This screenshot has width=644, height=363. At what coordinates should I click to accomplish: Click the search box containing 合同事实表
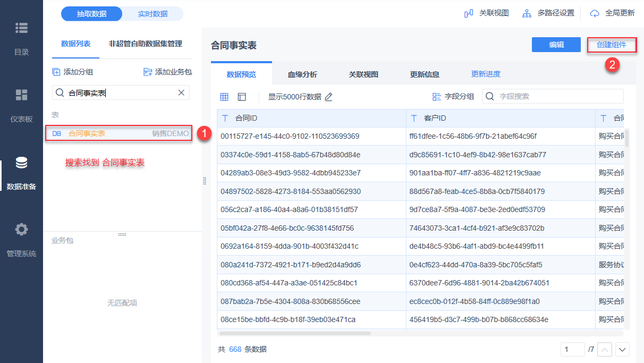121,93
